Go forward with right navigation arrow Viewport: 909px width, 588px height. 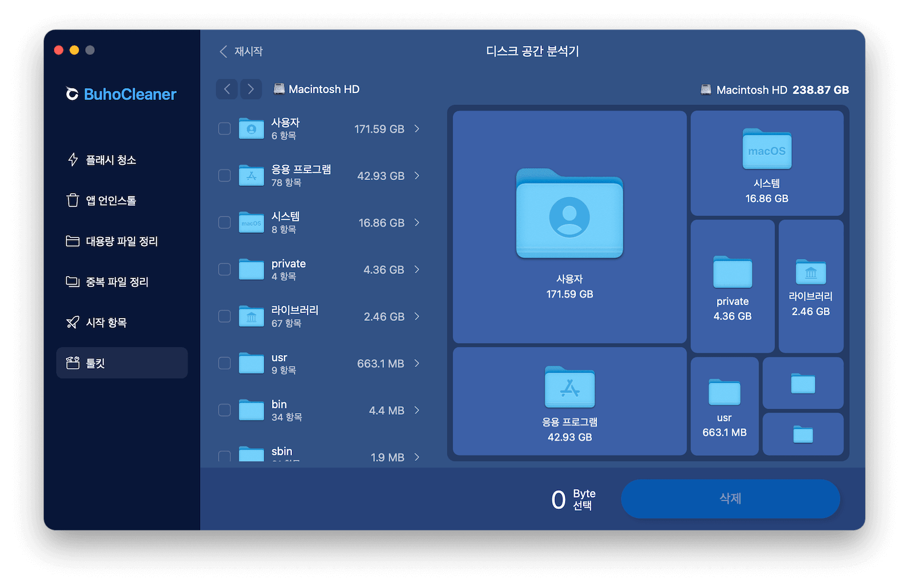click(251, 89)
